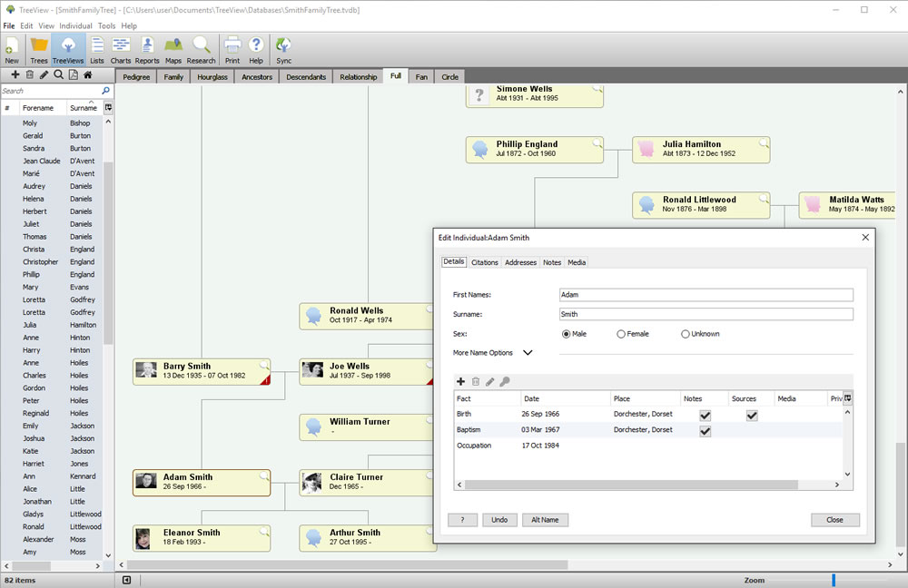Click the Undo button
The image size is (908, 588).
499,520
